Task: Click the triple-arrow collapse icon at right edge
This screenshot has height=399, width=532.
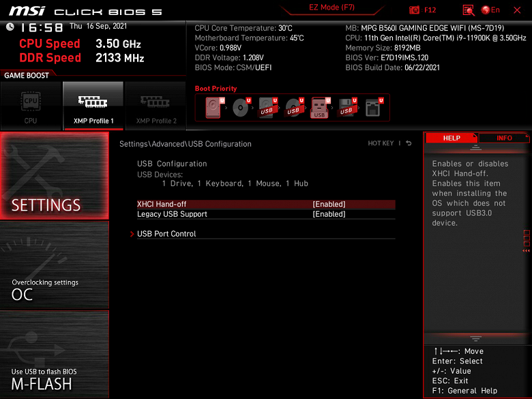Action: (526, 251)
